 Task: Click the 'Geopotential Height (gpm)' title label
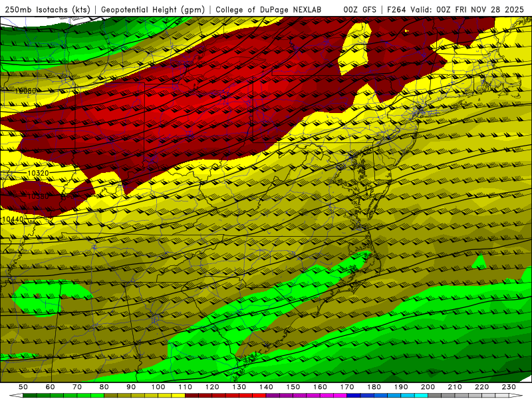click(153, 10)
